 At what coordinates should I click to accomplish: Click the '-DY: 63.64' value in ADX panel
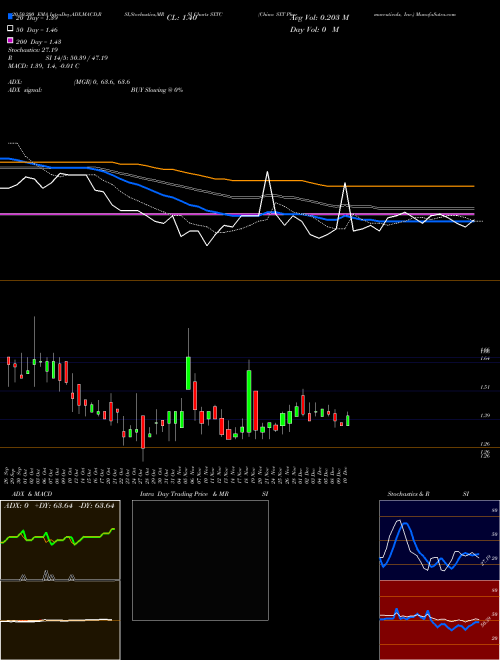(96, 506)
